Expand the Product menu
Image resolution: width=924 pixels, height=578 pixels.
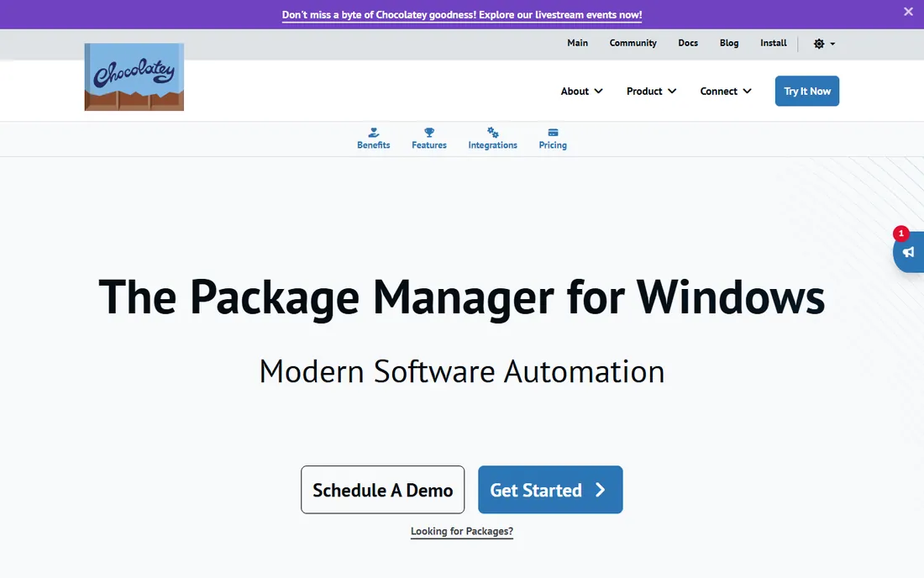click(651, 92)
